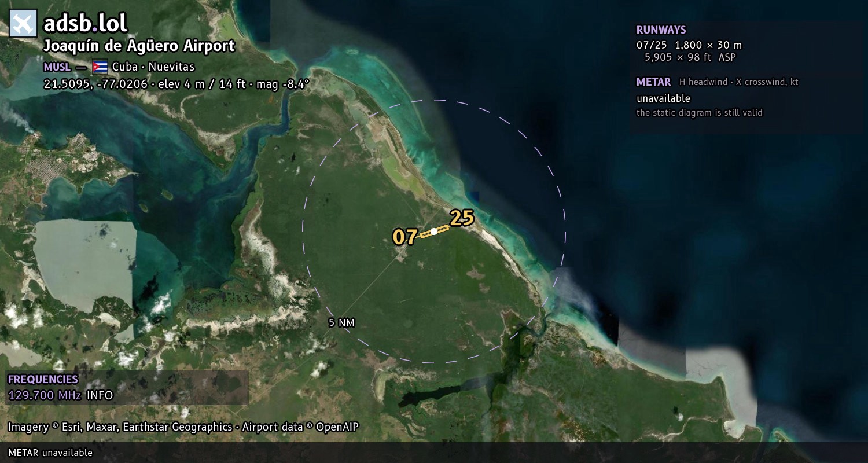Click the Cuba flag icon
Viewport: 868px width, 463px height.
[x=100, y=67]
